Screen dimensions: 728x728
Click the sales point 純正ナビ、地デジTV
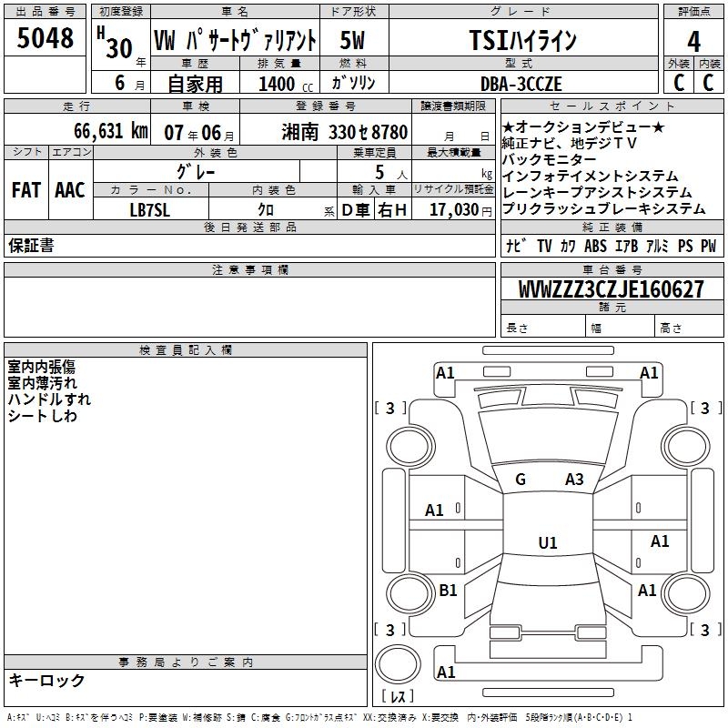570,143
